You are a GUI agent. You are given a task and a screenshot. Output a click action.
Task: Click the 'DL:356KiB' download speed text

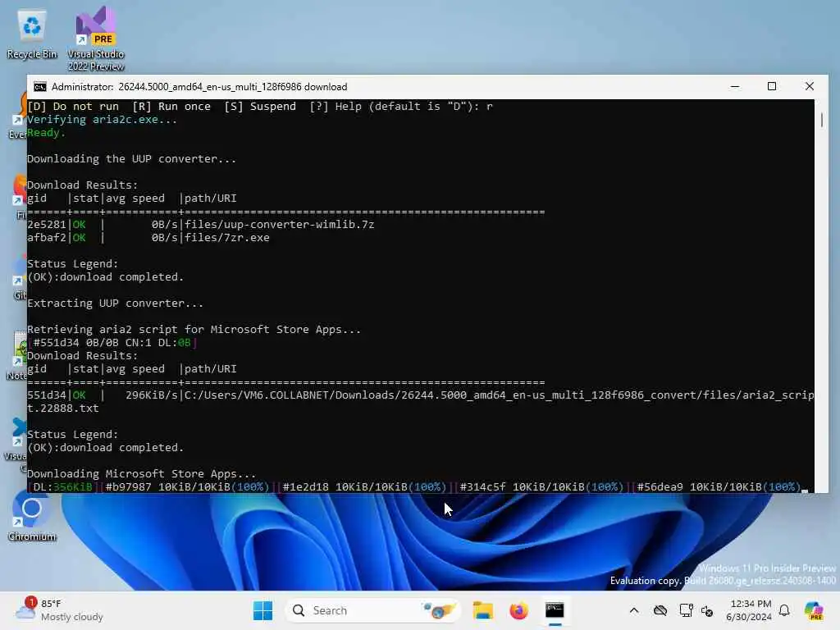pos(62,487)
